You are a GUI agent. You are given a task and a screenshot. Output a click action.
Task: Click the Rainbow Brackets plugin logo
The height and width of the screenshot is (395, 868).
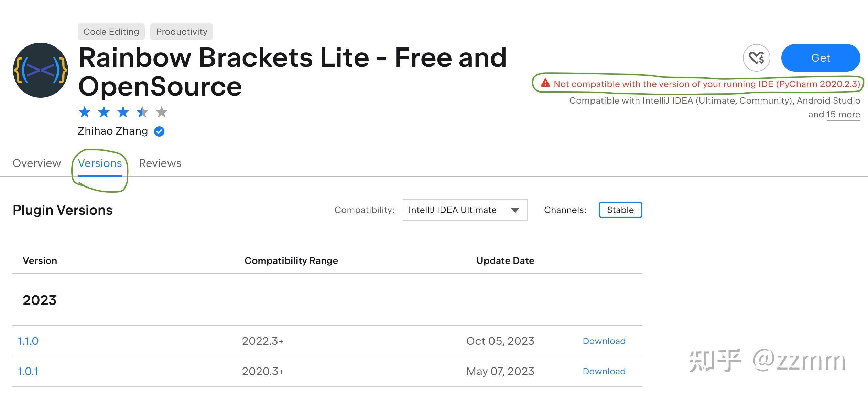(x=41, y=70)
